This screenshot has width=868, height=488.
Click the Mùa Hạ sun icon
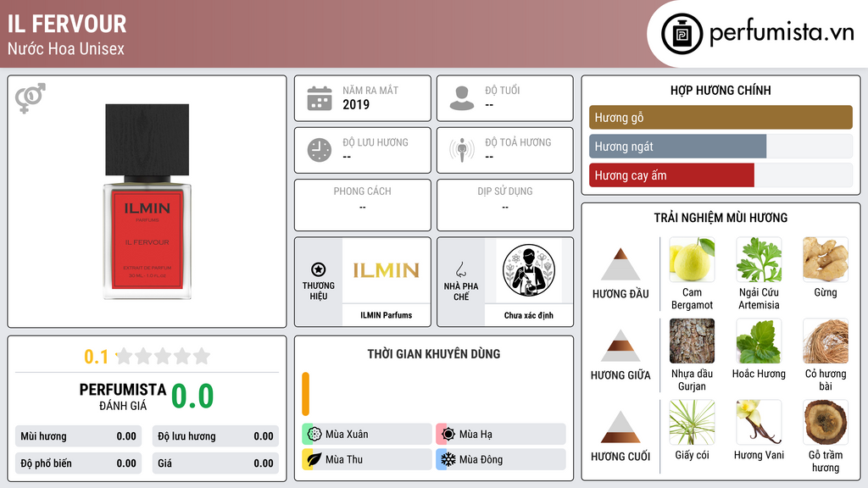[x=448, y=434]
